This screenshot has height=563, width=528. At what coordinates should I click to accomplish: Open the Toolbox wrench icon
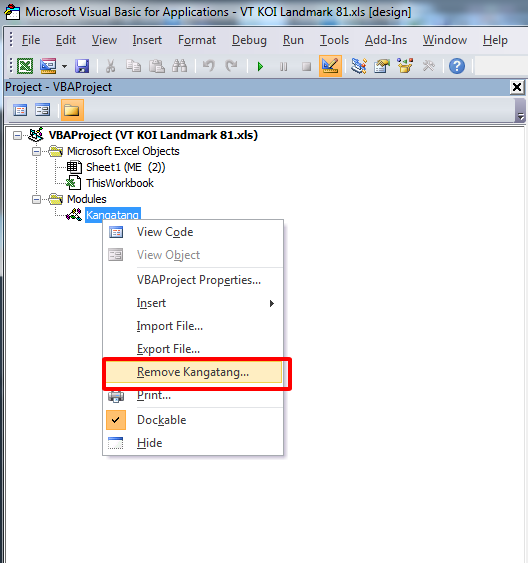click(428, 66)
